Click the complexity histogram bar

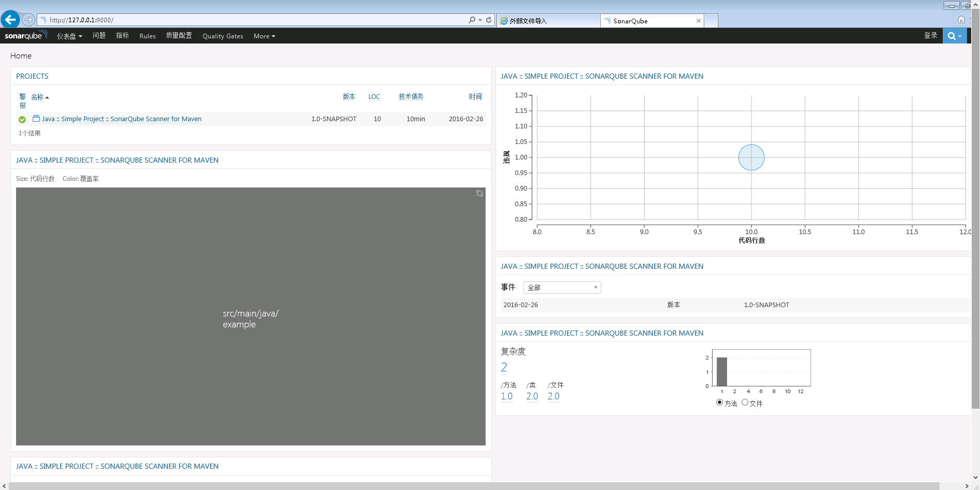pos(721,371)
